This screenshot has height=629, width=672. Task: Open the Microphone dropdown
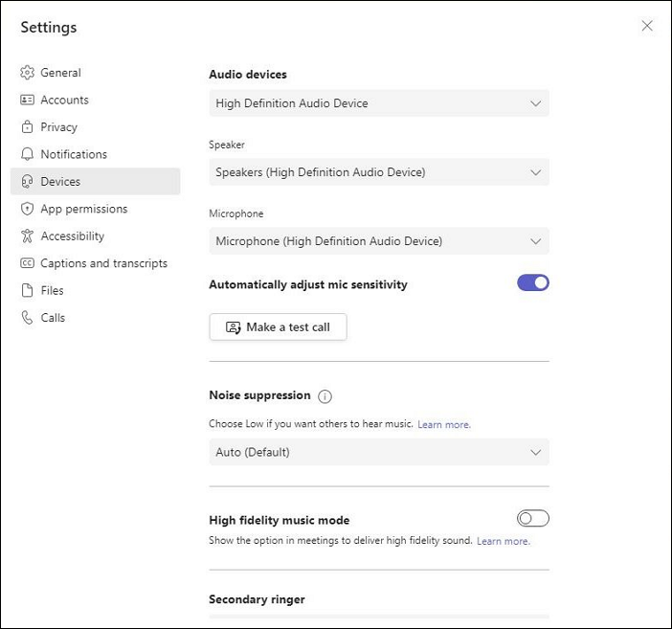(379, 241)
